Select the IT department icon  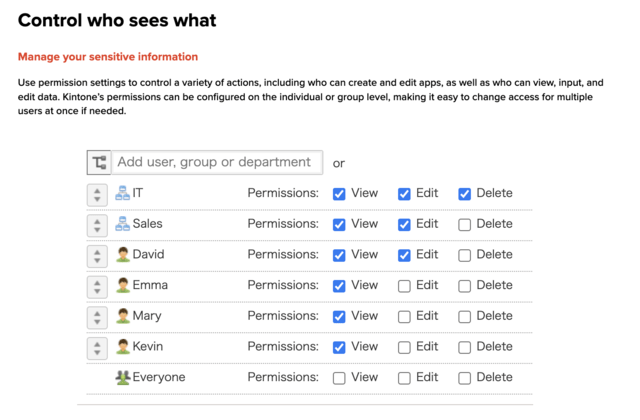click(x=122, y=193)
